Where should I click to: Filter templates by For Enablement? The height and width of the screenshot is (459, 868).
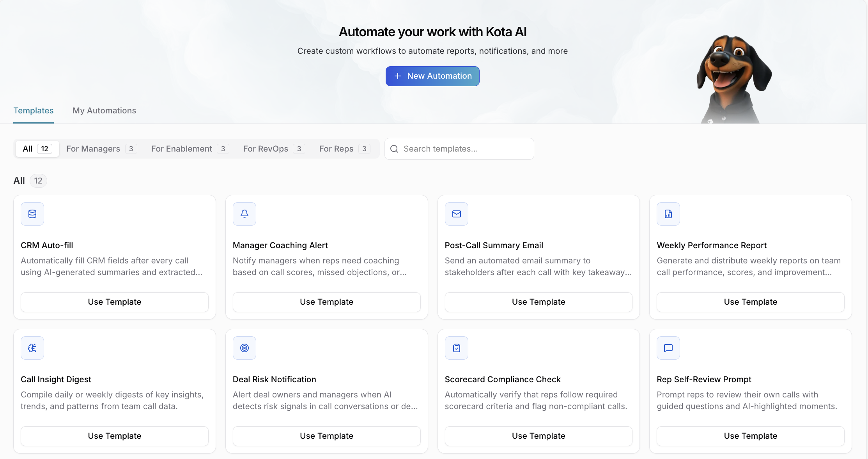tap(190, 149)
